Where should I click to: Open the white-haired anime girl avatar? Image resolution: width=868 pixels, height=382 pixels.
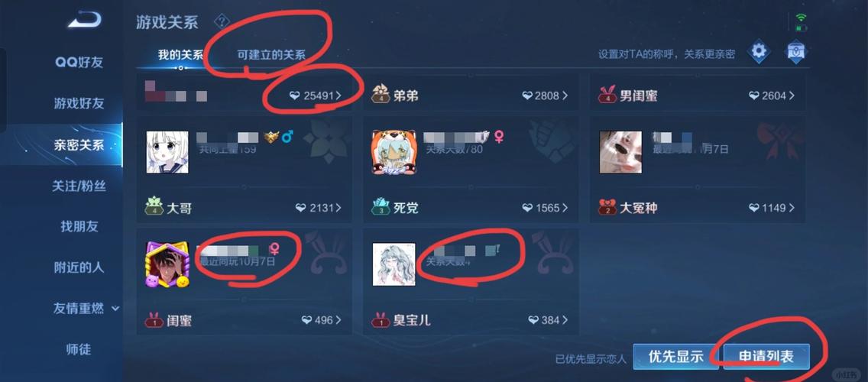pos(168,152)
